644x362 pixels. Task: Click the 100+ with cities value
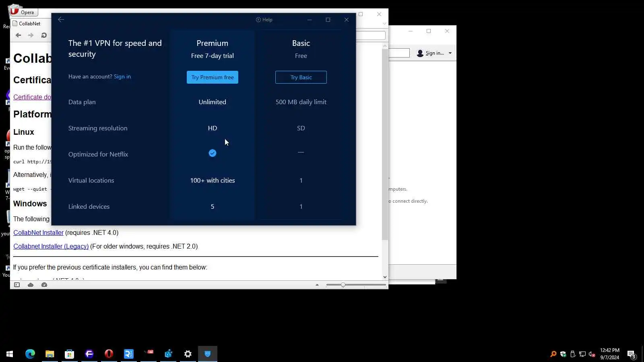(213, 181)
